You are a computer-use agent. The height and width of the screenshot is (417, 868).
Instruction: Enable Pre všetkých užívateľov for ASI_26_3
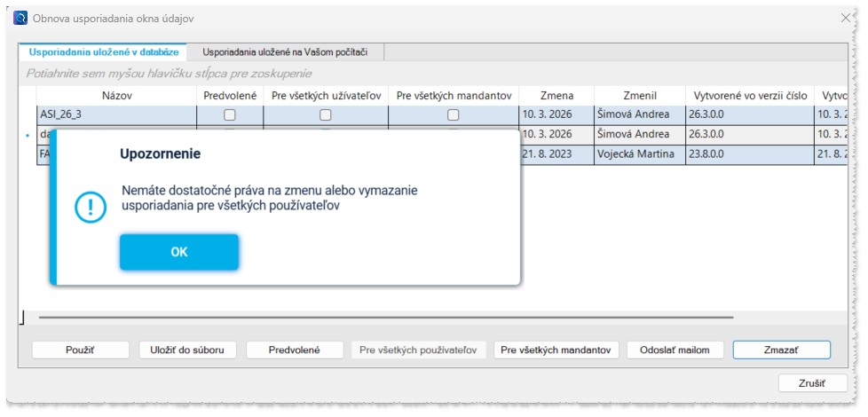[326, 114]
